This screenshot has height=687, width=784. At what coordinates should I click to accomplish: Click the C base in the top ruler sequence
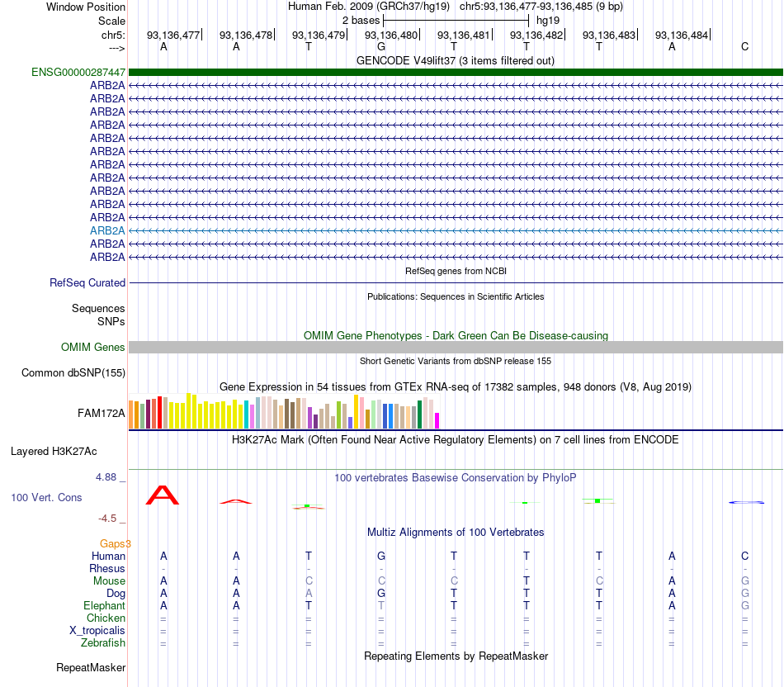pos(744,46)
